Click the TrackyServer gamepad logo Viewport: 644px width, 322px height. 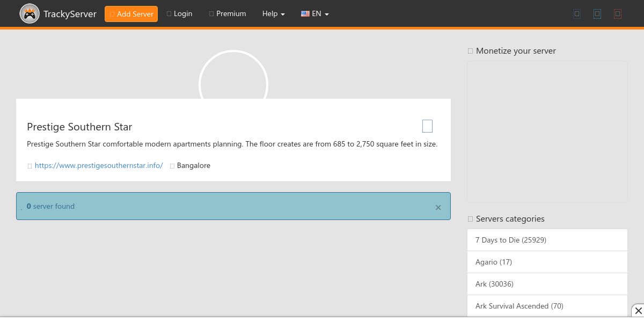(30, 14)
